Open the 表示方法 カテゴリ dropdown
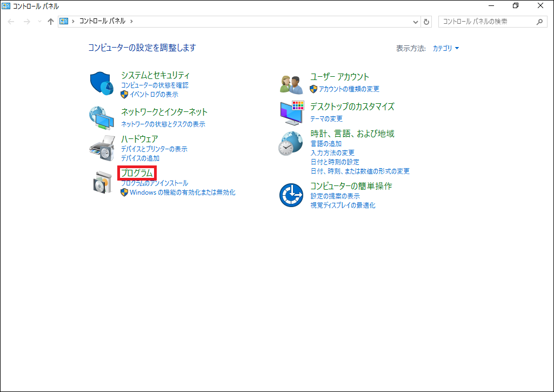This screenshot has width=554, height=392. point(446,49)
